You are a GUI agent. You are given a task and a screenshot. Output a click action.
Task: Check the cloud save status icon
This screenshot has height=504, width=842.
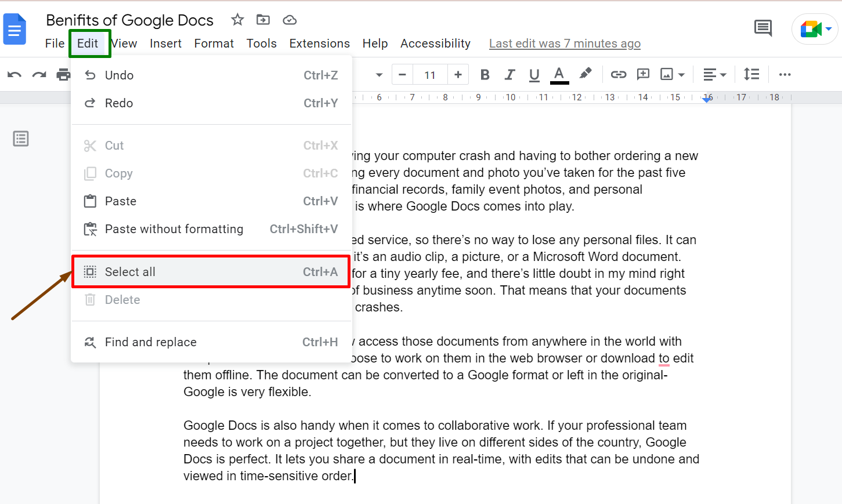coord(290,19)
